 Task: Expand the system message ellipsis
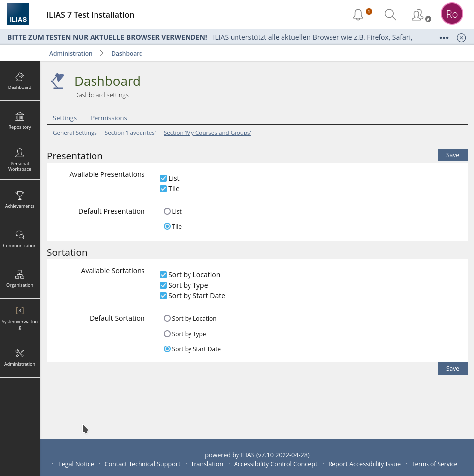click(x=444, y=38)
